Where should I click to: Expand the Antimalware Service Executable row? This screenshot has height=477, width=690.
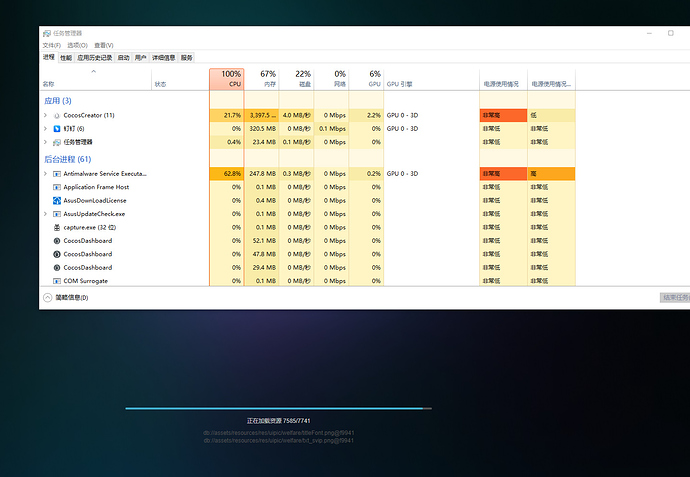coord(45,174)
